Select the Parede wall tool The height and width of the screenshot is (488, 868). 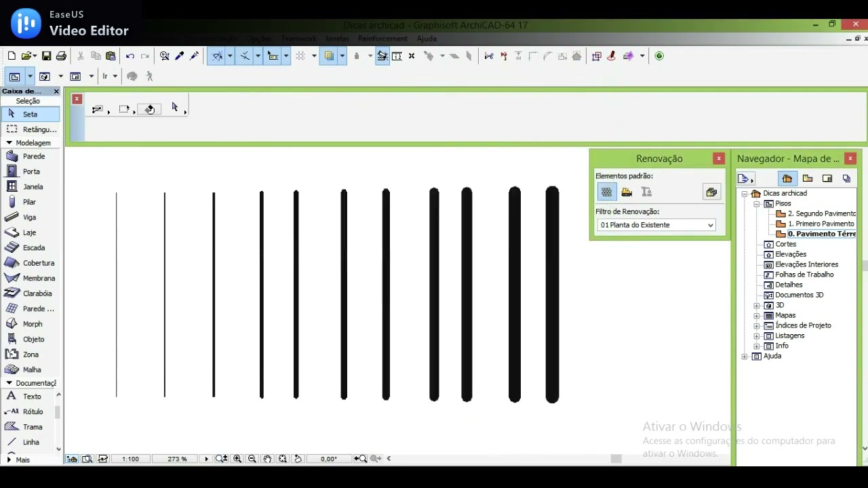click(30, 156)
